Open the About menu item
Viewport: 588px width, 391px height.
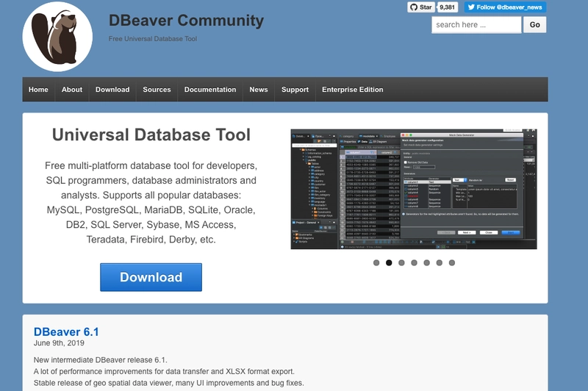tap(72, 90)
